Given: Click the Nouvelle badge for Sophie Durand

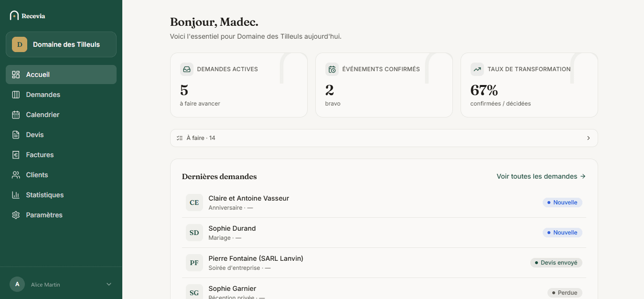Looking at the screenshot, I should (x=562, y=233).
